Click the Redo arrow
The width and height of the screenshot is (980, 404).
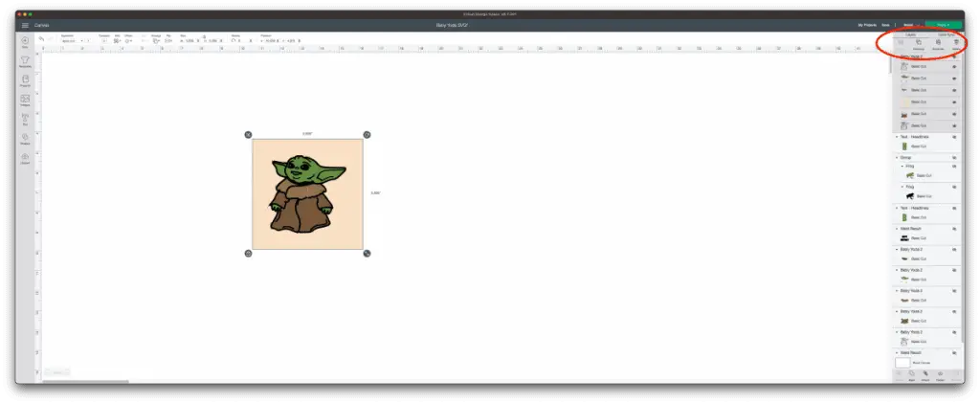tap(51, 39)
